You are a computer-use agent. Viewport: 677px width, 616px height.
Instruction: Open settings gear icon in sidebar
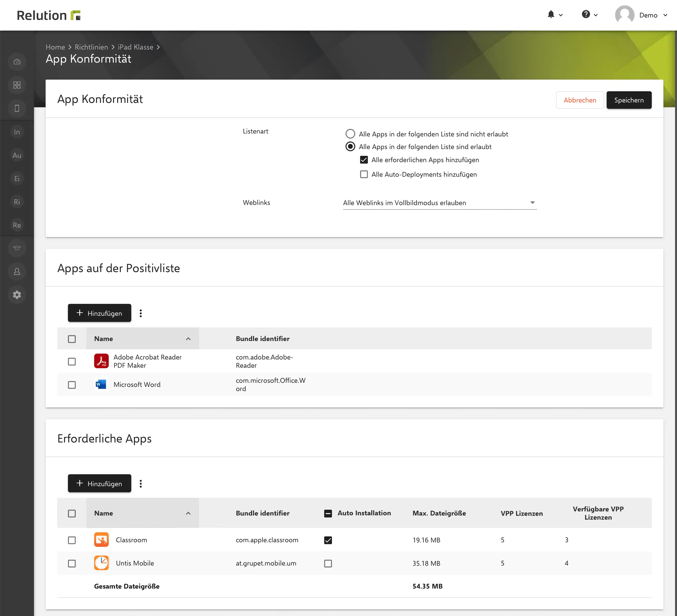[x=17, y=295]
